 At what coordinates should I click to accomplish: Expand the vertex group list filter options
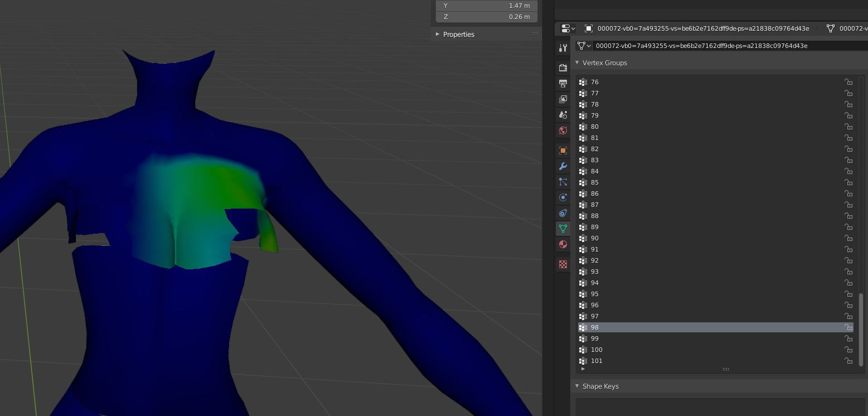[583, 369]
